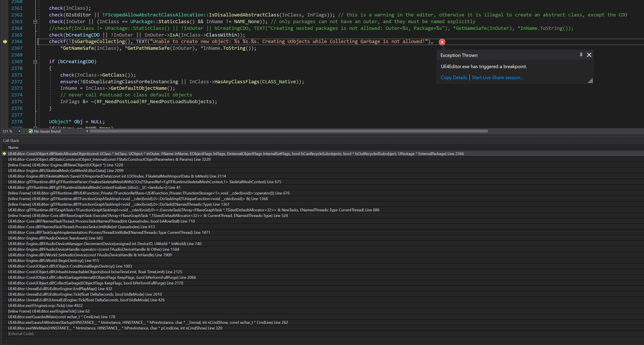The height and width of the screenshot is (345, 644).
Task: Select the StaticConstructObject_Internal stack frame
Action: (x=109, y=159)
